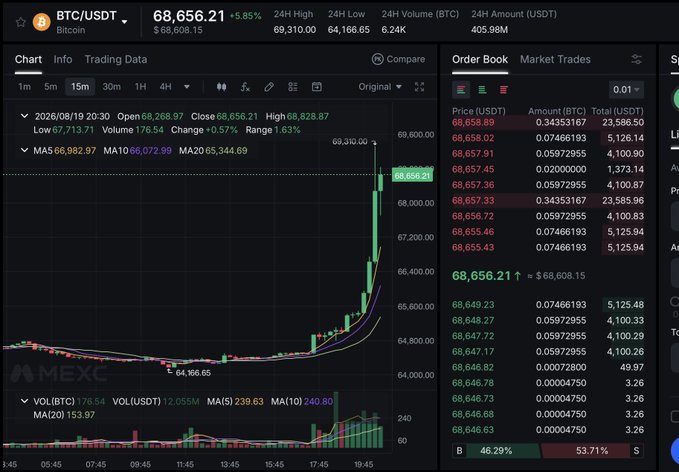This screenshot has height=472, width=679.
Task: Click ask price 68,658.02
Action: [x=473, y=138]
